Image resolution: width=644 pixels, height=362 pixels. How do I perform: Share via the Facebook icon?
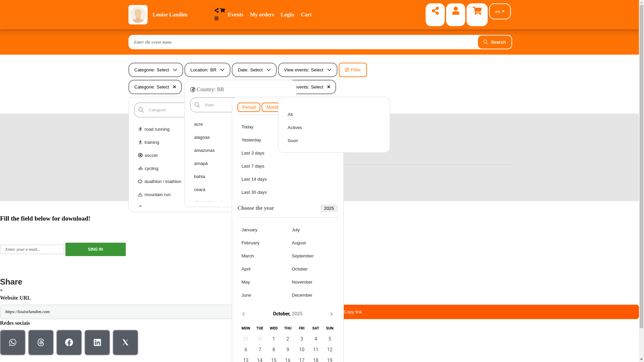pos(69,342)
